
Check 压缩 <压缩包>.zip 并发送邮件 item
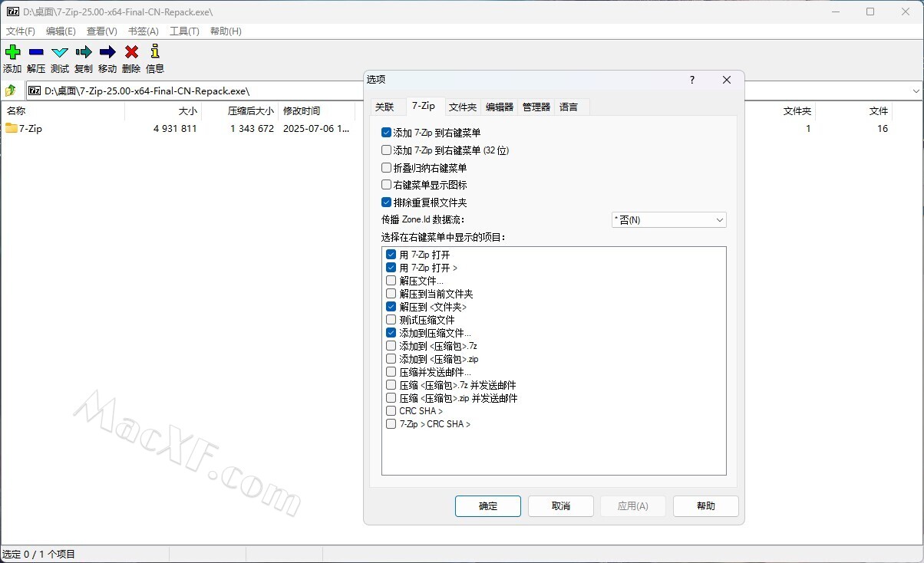[391, 398]
